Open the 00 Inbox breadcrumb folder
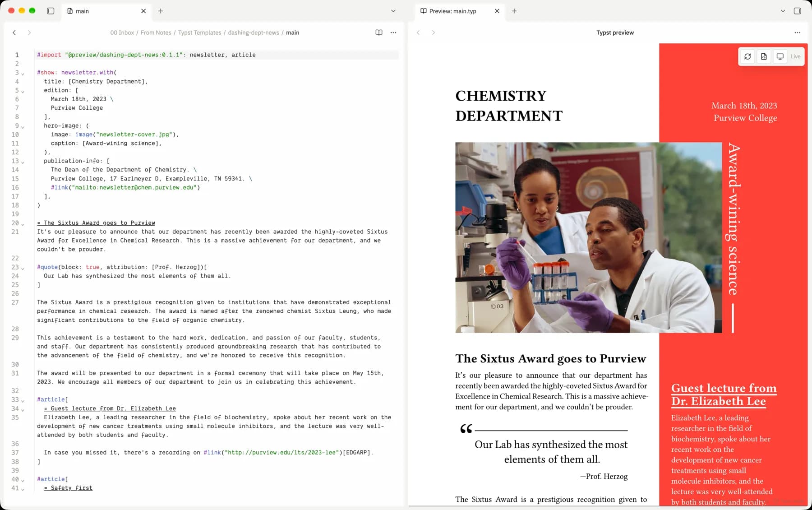 122,32
